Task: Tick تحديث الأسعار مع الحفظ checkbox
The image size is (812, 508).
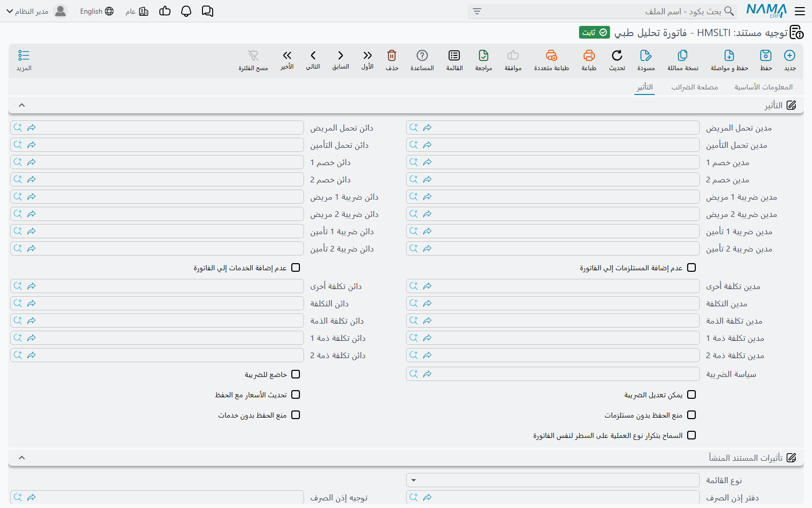Action: [x=296, y=395]
